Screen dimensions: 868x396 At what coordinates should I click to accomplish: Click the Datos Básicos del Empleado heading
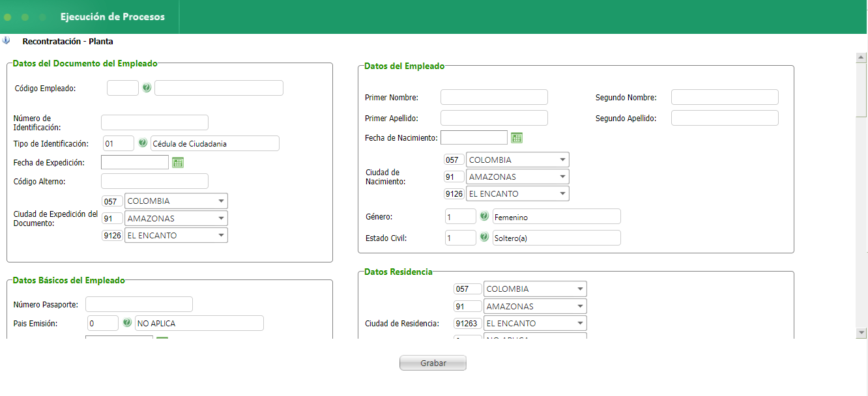(68, 280)
